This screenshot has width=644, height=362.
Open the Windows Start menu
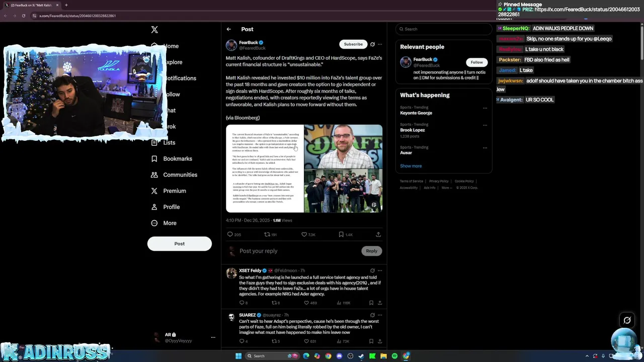[x=238, y=356]
